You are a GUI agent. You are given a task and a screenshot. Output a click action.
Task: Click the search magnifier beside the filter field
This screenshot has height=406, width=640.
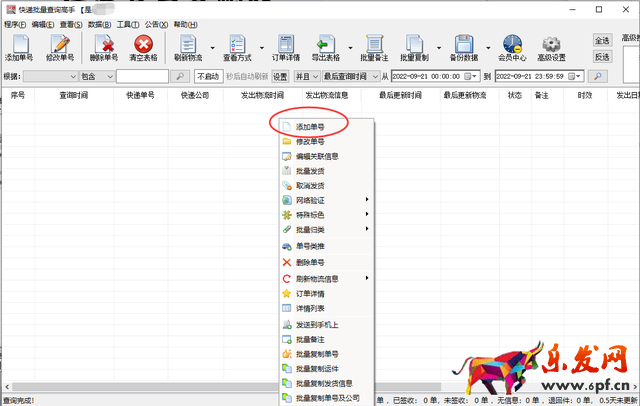(x=180, y=76)
